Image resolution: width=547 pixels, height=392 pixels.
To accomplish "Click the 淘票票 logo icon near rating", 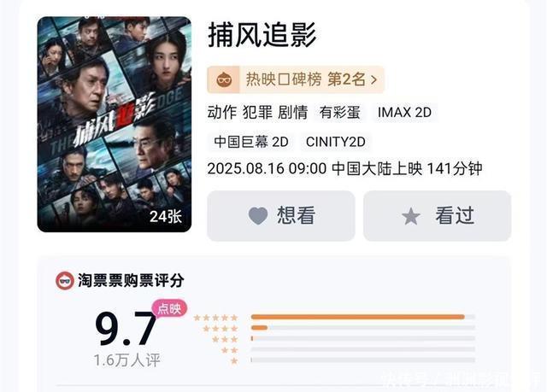I will coord(64,280).
